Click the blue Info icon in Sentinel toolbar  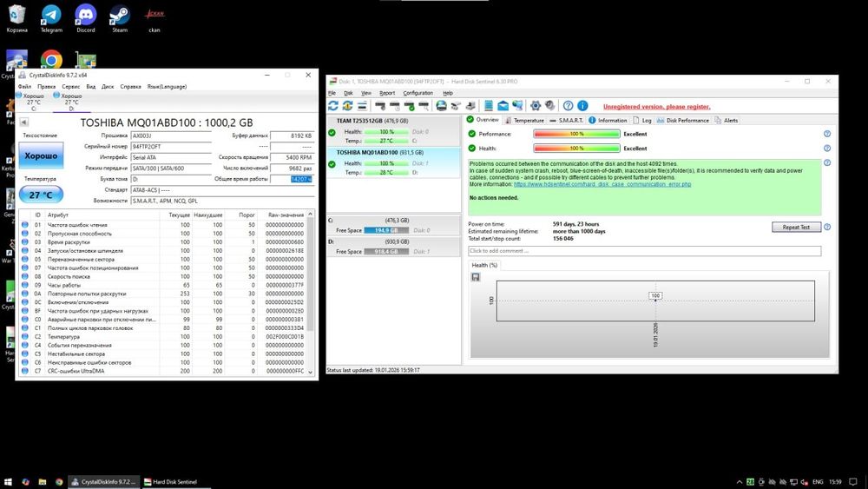[582, 105]
